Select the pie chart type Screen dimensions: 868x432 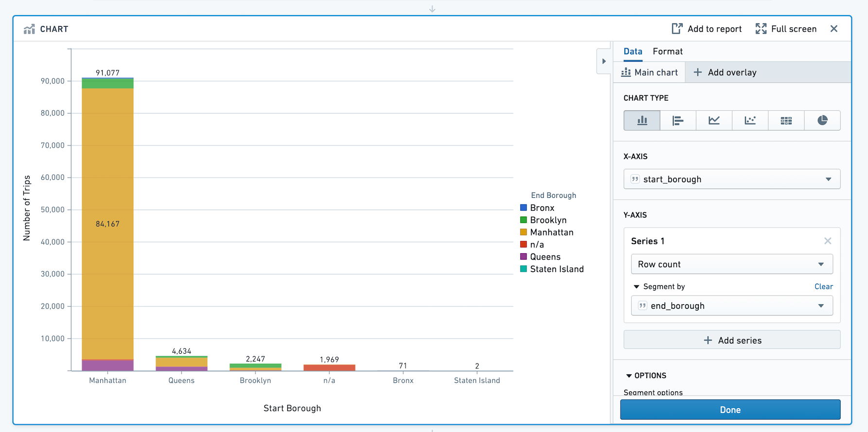click(x=822, y=121)
